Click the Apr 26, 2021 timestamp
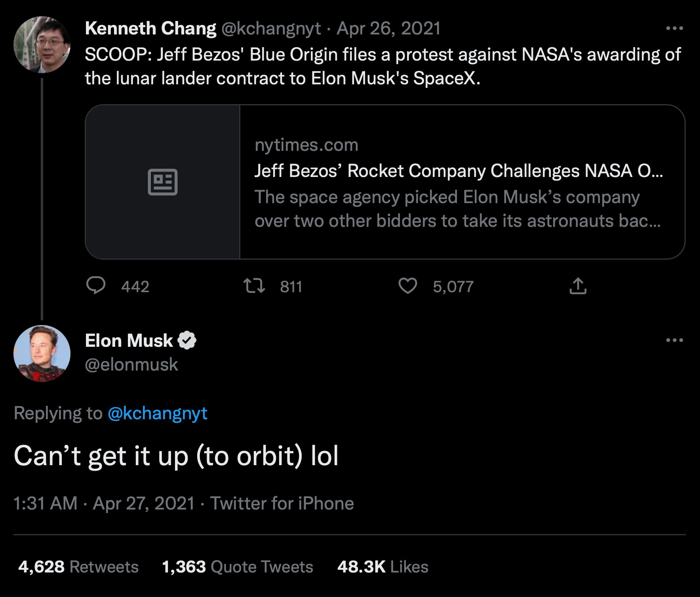The height and width of the screenshot is (597, 700). (388, 27)
